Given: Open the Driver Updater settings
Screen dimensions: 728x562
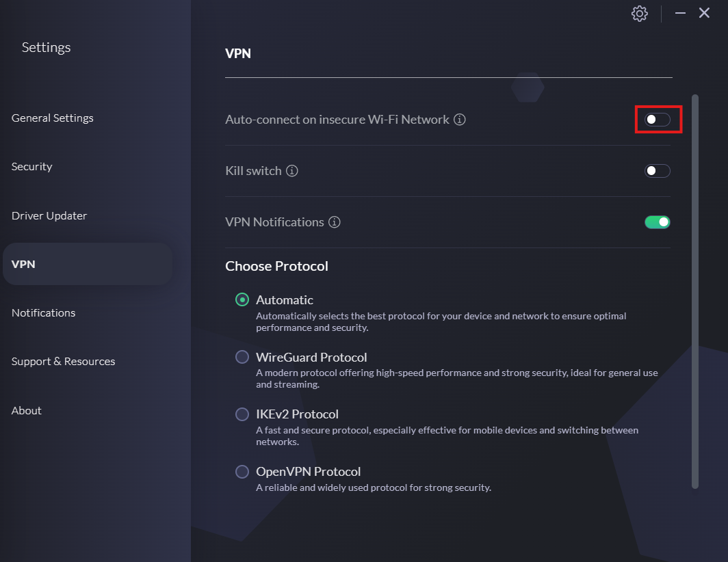Looking at the screenshot, I should (49, 215).
